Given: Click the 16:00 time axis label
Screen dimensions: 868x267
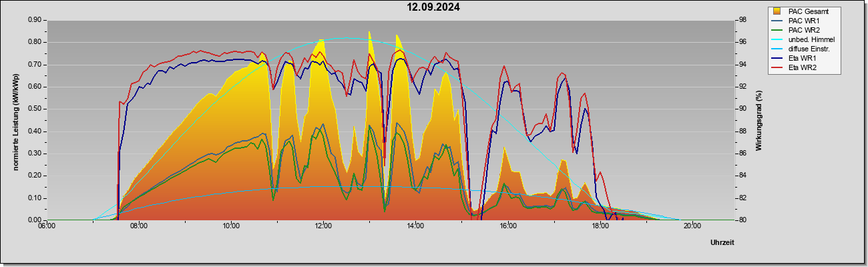Looking at the screenshot, I should [507, 226].
